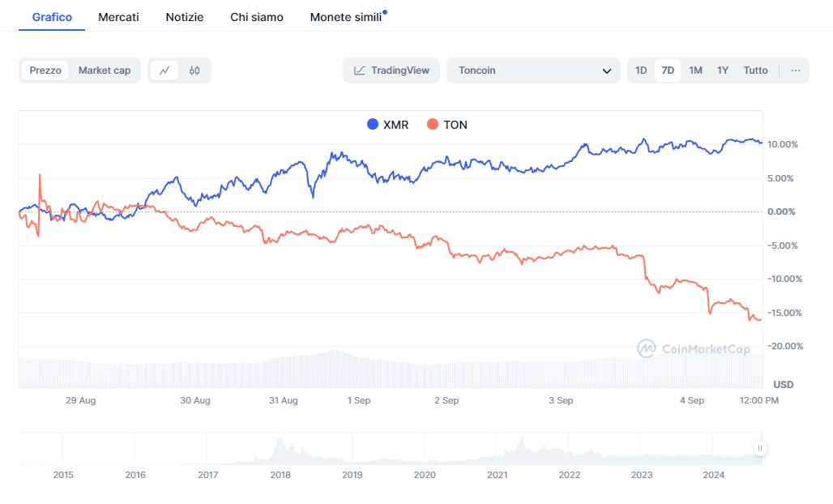The image size is (833, 504).
Task: Click the 0.00% baseline axis value
Action: [x=781, y=211]
